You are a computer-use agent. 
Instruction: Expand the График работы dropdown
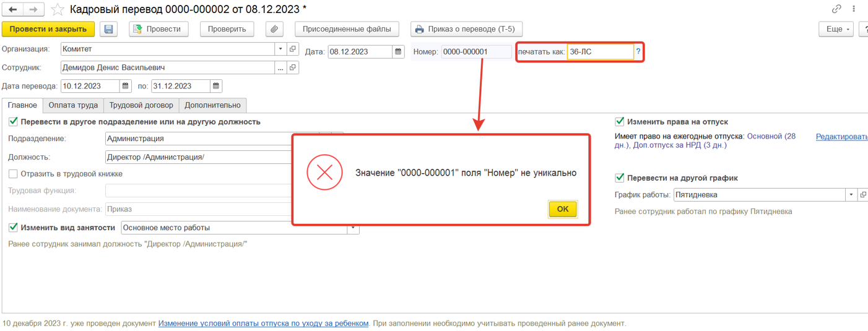pyautogui.click(x=851, y=195)
